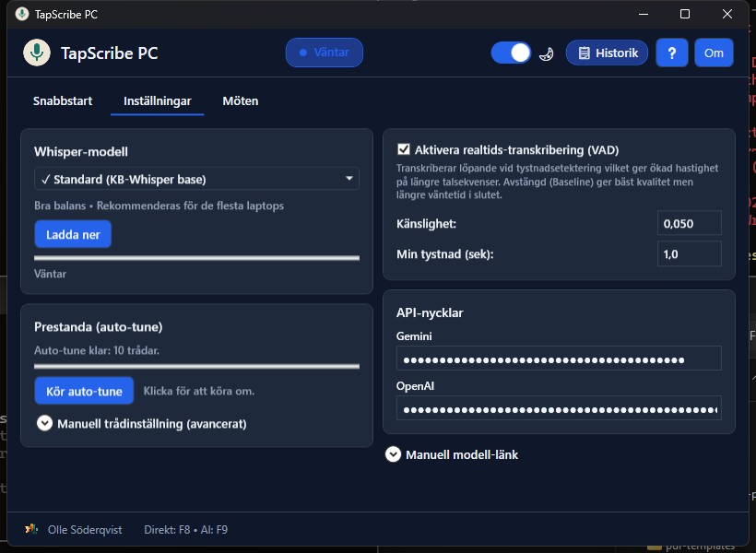Expand the Manuell modell-länk section

pyautogui.click(x=393, y=454)
